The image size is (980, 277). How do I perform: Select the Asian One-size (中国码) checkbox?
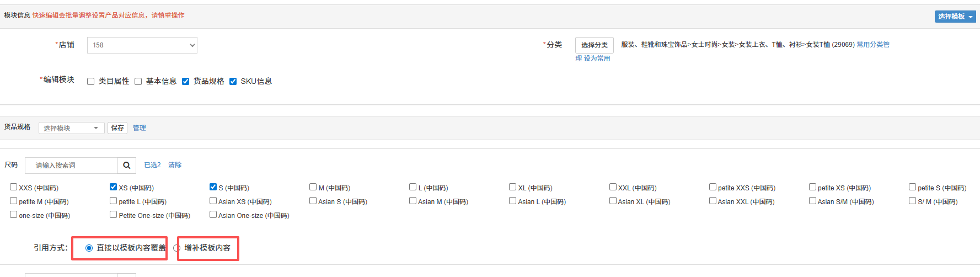[213, 215]
